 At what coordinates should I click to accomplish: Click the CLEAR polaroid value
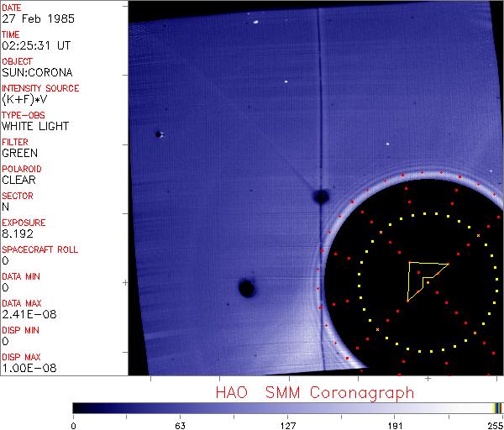(18, 180)
